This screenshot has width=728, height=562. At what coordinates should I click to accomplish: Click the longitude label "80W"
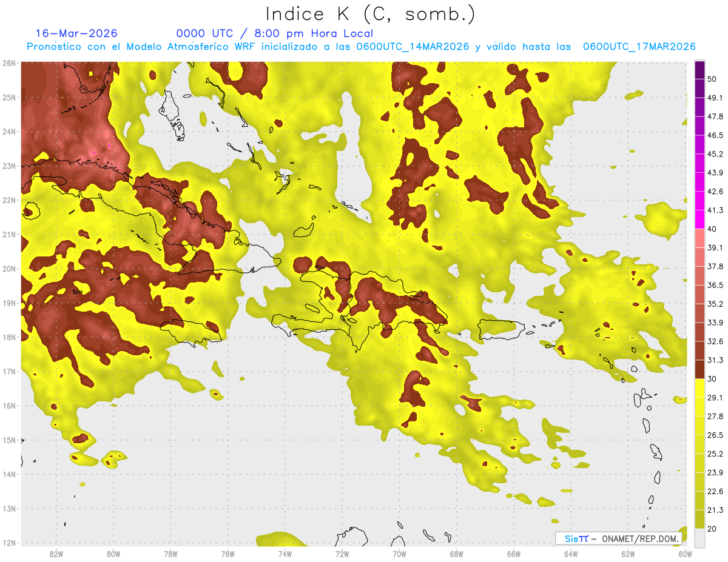click(x=113, y=554)
